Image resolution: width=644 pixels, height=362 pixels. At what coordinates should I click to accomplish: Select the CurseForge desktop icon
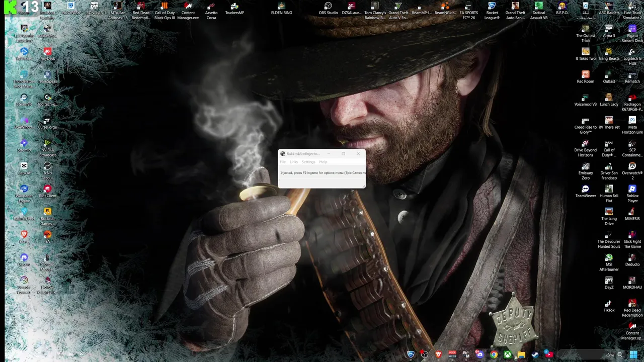click(x=47, y=123)
